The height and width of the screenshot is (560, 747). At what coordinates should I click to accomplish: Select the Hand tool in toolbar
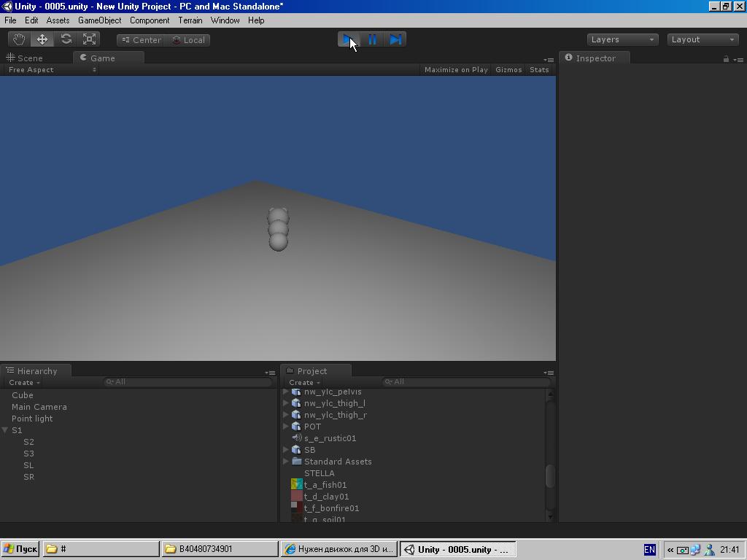point(19,39)
